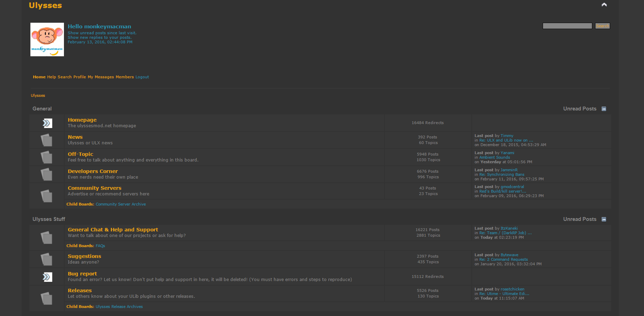This screenshot has width=644, height=316.
Task: Click the Developers Corner folder icon
Action: 47,174
